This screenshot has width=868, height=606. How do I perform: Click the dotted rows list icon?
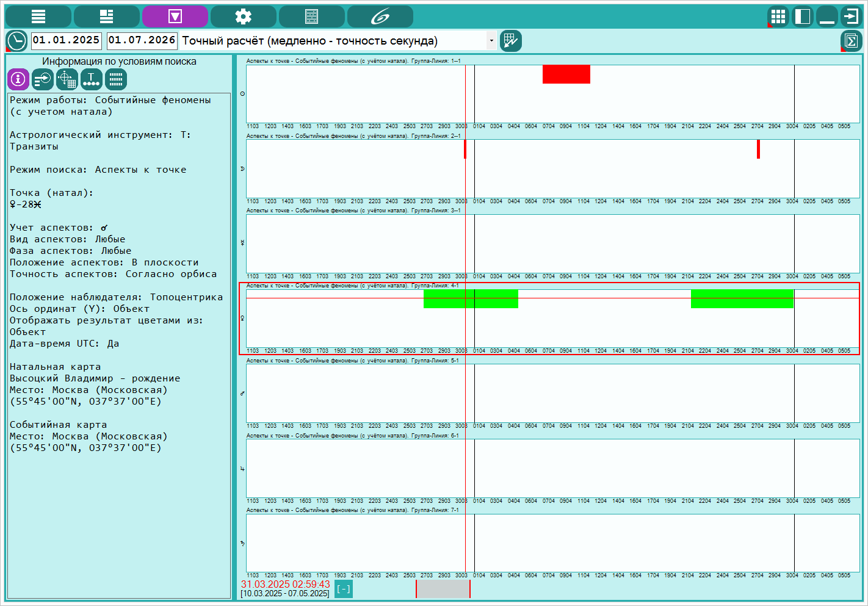tap(116, 79)
